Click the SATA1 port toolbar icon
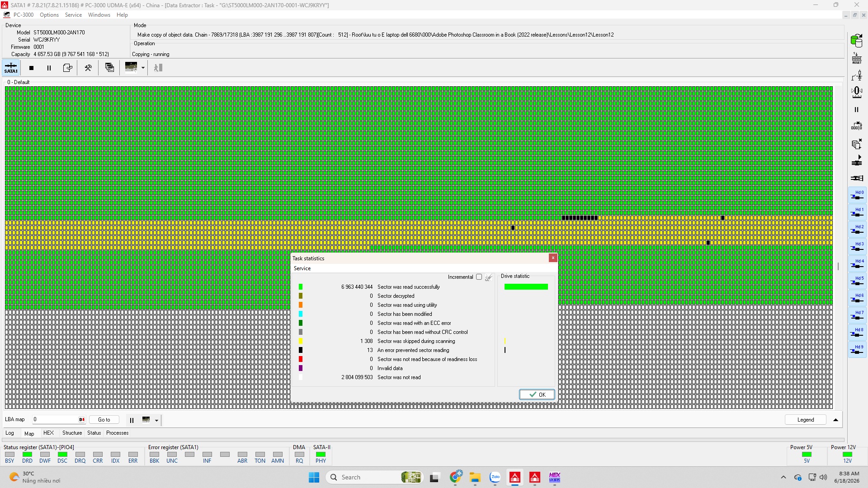Image resolution: width=868 pixels, height=488 pixels. click(11, 68)
